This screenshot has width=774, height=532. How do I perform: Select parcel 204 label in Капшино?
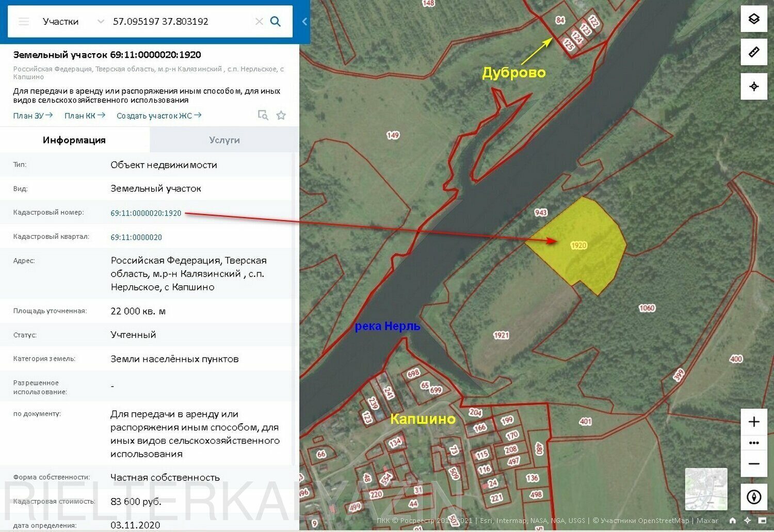(x=475, y=412)
